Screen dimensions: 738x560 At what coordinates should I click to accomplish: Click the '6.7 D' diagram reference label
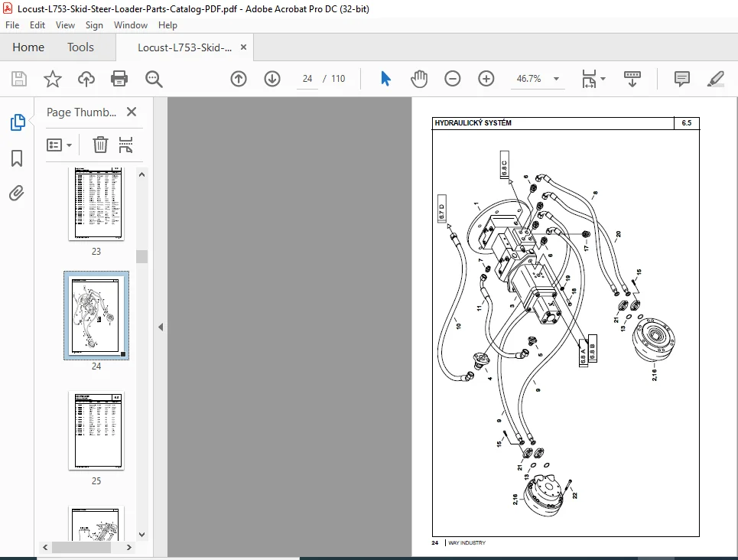click(441, 209)
